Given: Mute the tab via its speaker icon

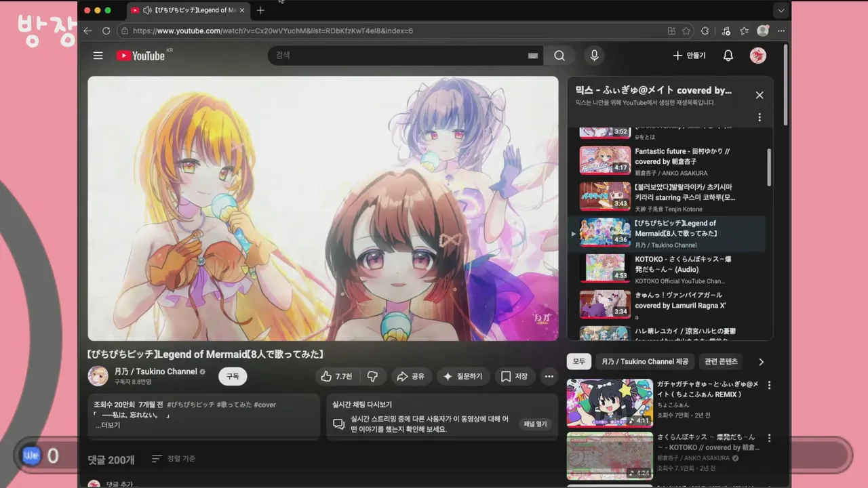Looking at the screenshot, I should pos(147,10).
